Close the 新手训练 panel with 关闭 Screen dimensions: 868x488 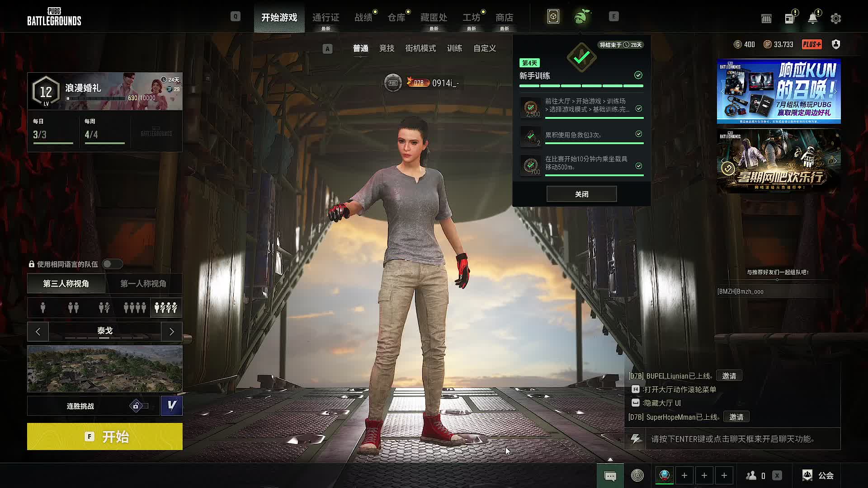(x=582, y=194)
